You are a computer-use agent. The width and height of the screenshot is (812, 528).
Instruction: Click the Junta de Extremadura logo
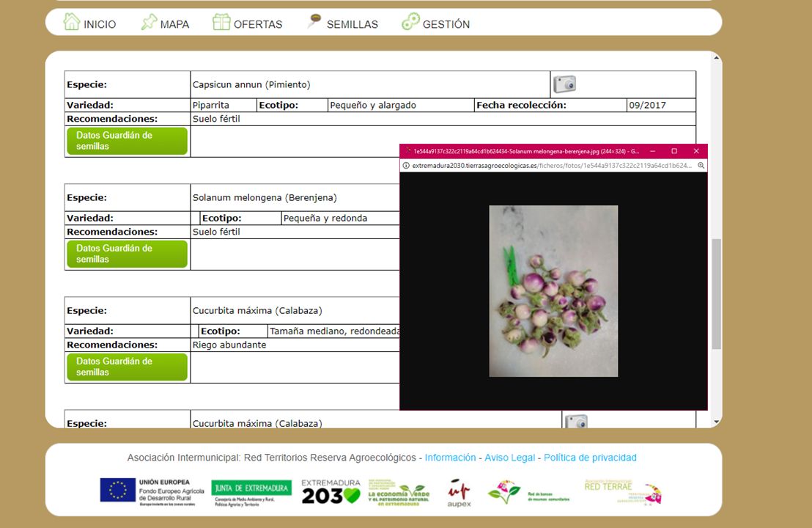click(x=251, y=493)
